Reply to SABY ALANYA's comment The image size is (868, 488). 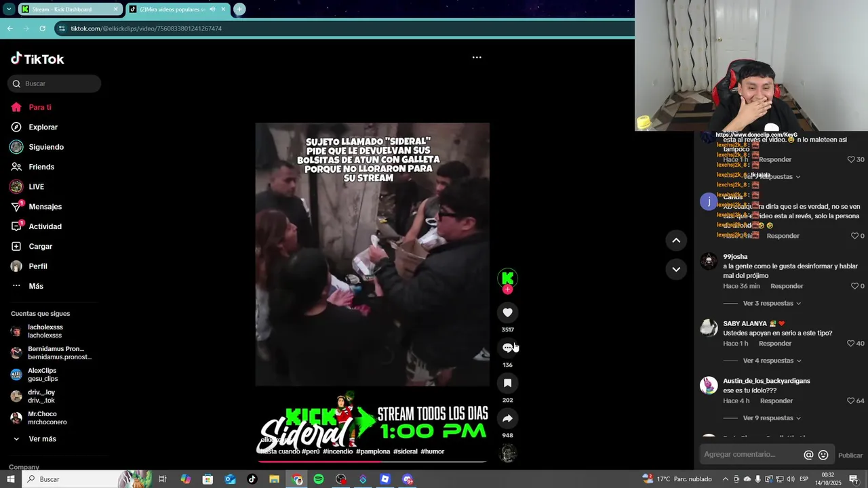(775, 344)
